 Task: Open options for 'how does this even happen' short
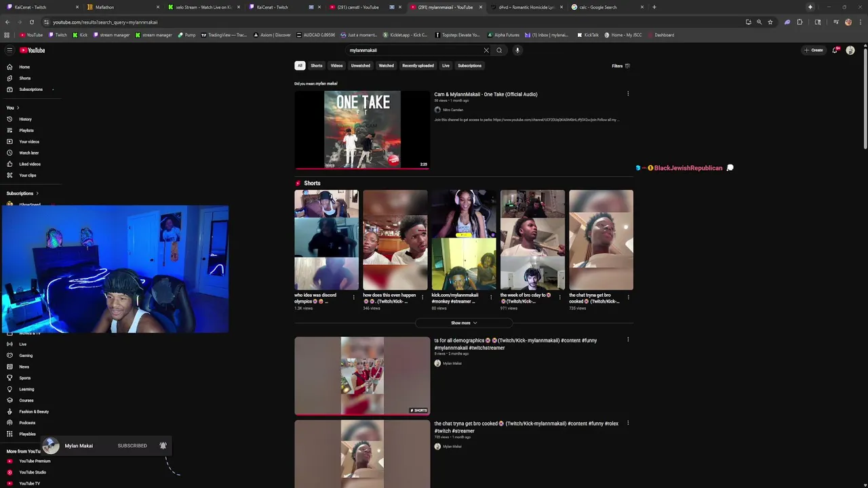click(422, 297)
